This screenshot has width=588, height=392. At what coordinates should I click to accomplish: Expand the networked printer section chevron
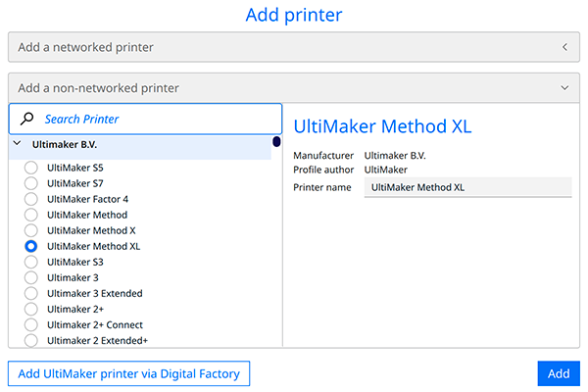(x=564, y=47)
